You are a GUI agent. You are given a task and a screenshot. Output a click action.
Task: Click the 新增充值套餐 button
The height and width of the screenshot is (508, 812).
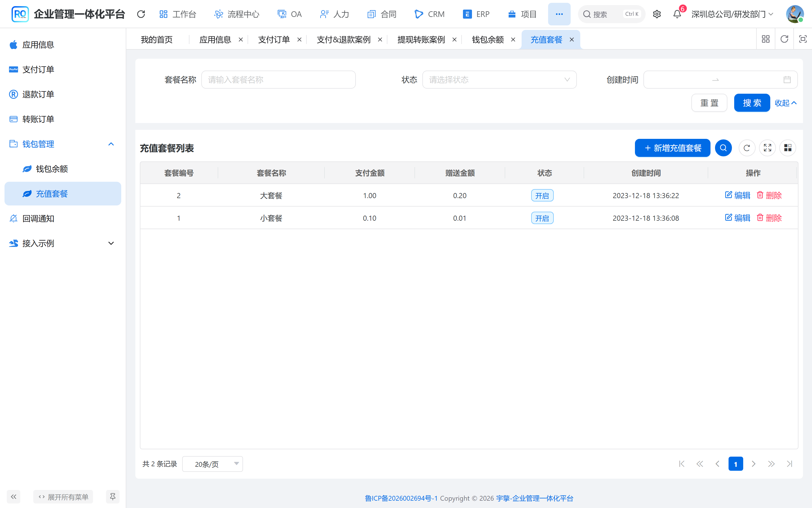(x=672, y=148)
